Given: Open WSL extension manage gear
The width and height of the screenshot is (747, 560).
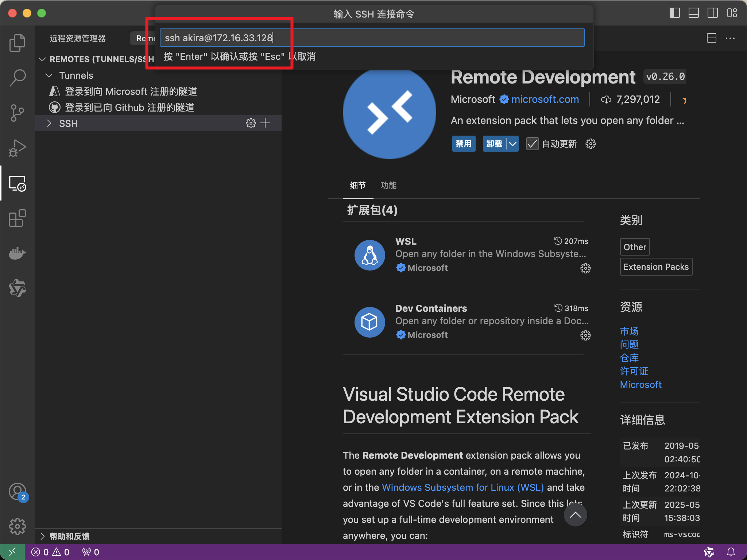Looking at the screenshot, I should (x=585, y=268).
